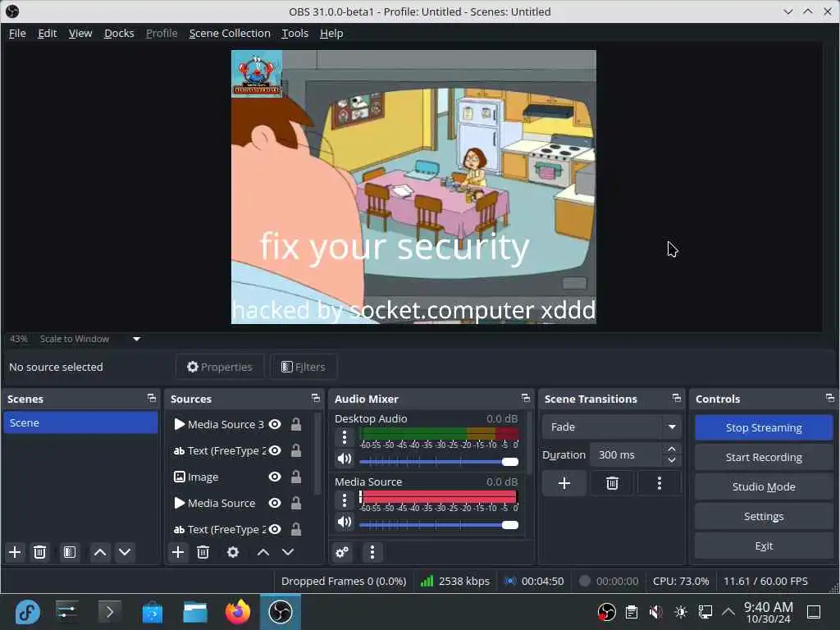Pop out the Controls dock
Screen dimensions: 840x630
[830, 398]
